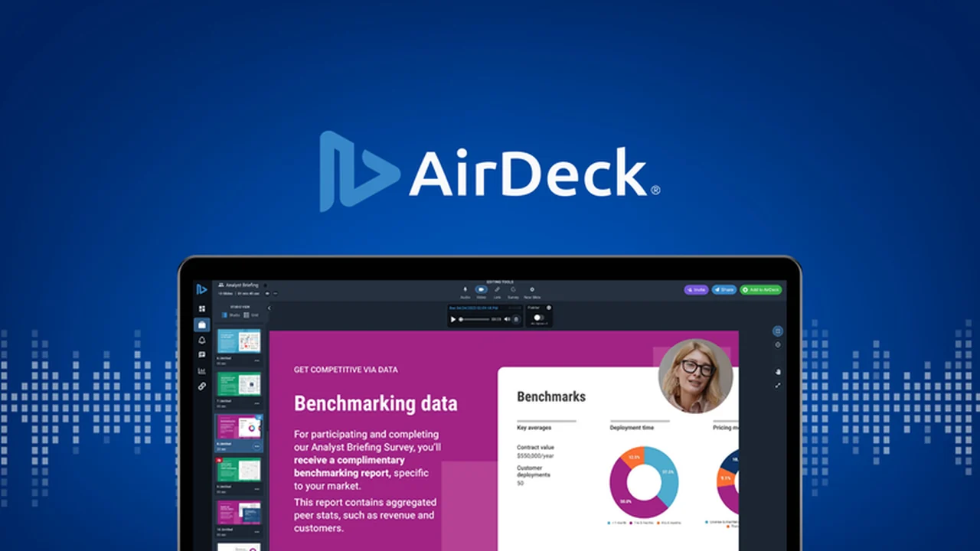Click the GET COMPETITIVE VIA DATA text

[346, 370]
